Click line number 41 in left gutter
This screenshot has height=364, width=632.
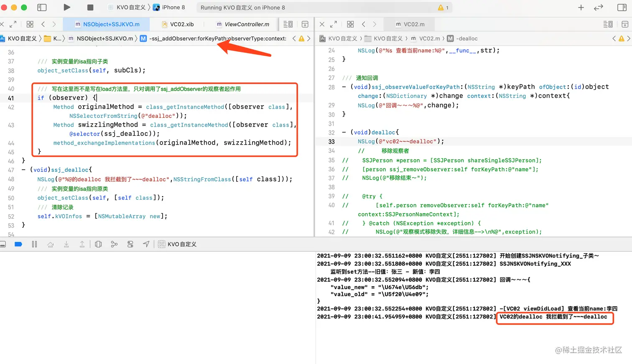coord(11,98)
